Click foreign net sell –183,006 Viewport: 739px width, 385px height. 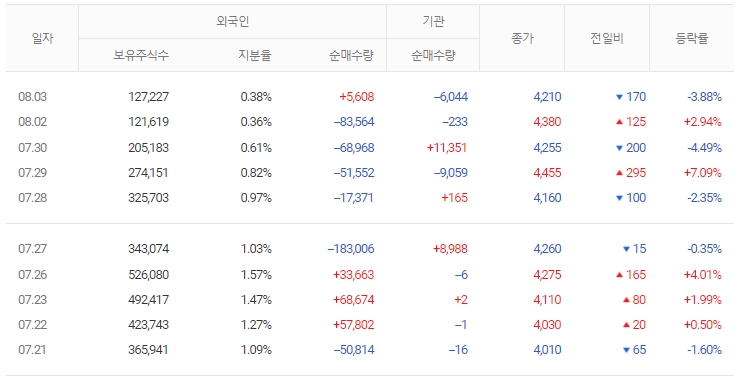coord(351,248)
